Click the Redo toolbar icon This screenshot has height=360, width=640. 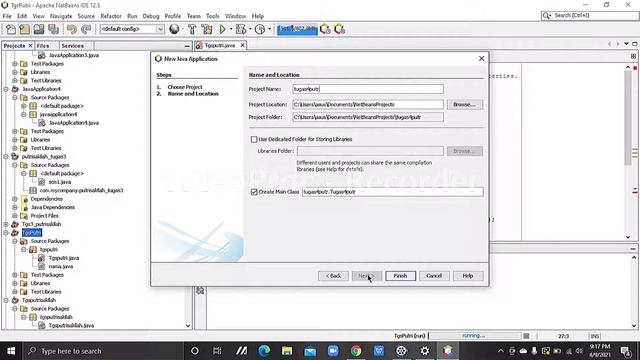[x=86, y=29]
